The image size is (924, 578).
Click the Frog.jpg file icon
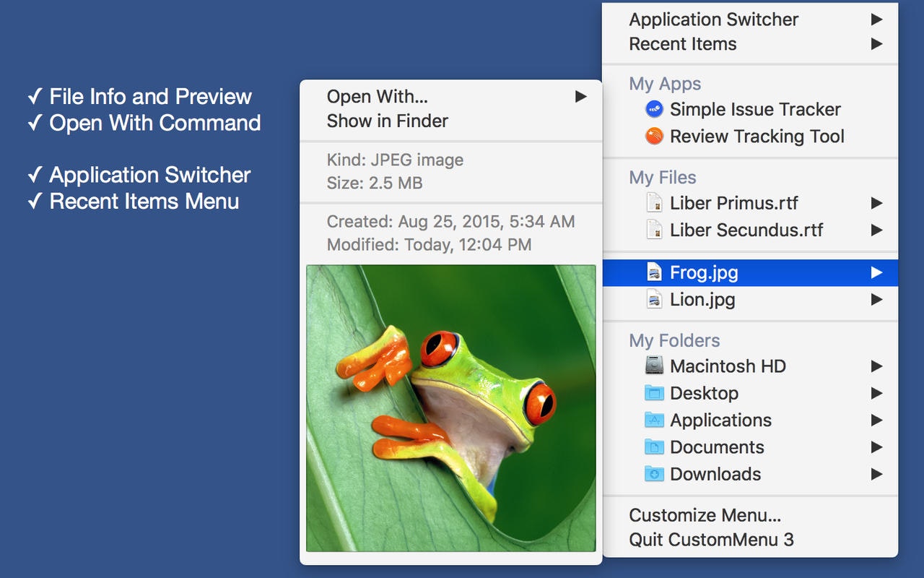654,272
